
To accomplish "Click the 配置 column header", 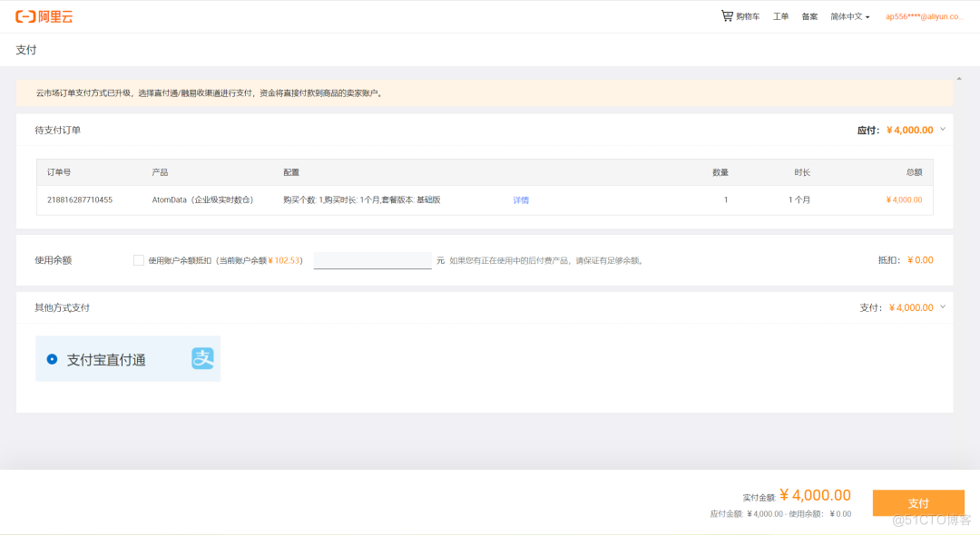I will [291, 172].
